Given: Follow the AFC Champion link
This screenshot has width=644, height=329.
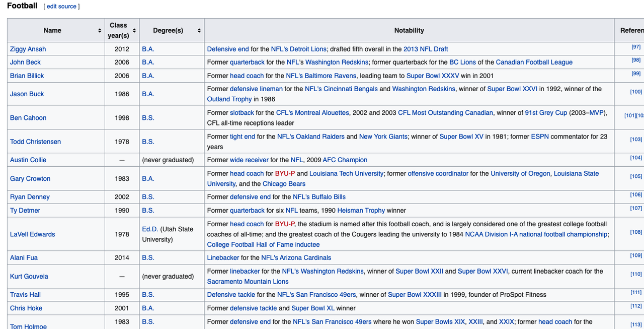Looking at the screenshot, I should point(345,160).
